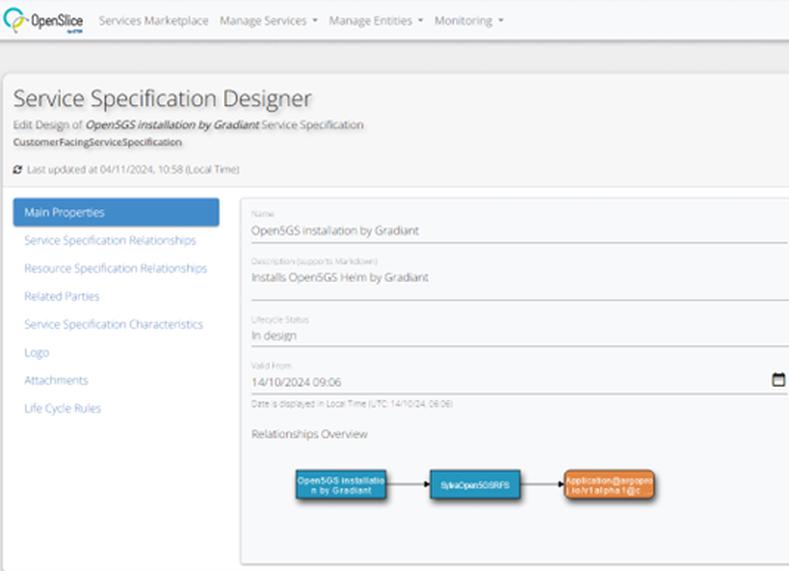
Task: Open the Monitoring dropdown menu
Action: 468,20
